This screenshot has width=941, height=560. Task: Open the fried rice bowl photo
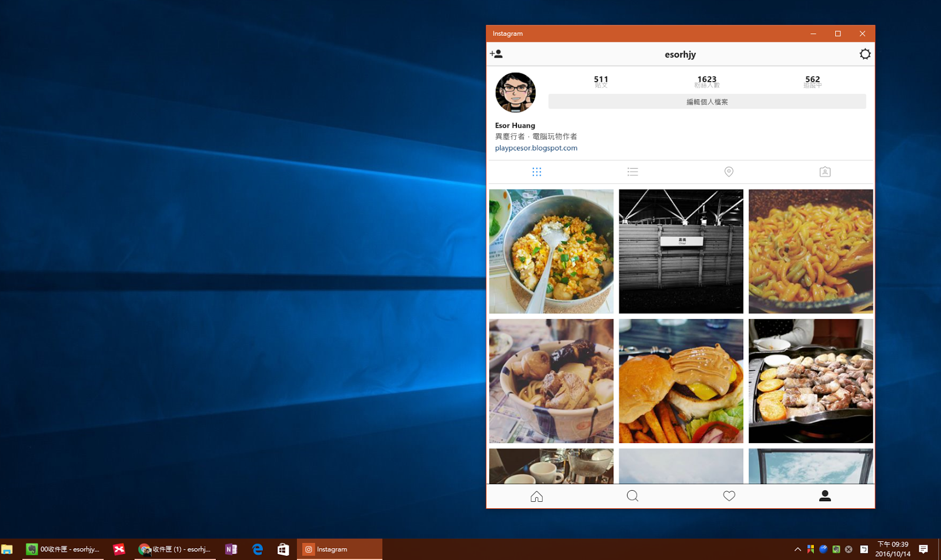551,252
